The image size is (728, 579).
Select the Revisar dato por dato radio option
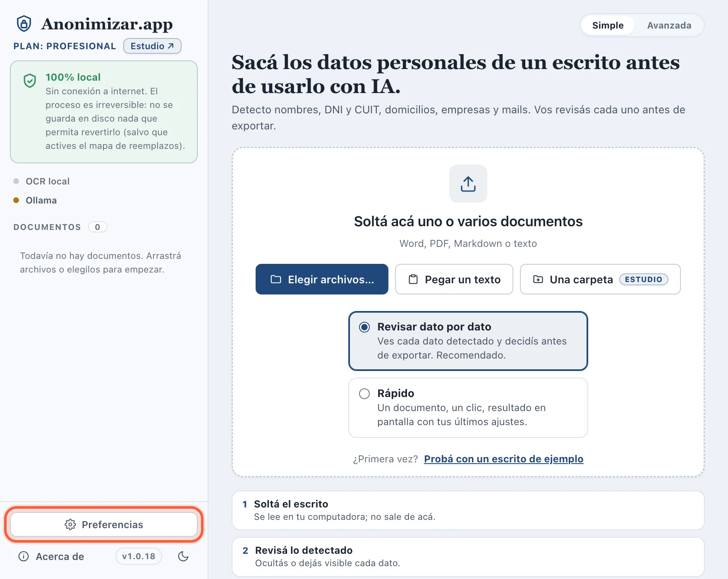click(468, 341)
